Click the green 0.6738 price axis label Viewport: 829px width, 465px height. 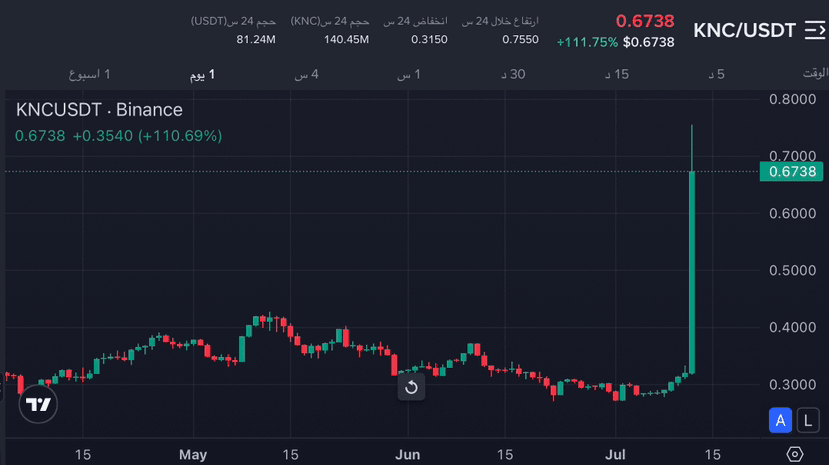click(x=791, y=172)
